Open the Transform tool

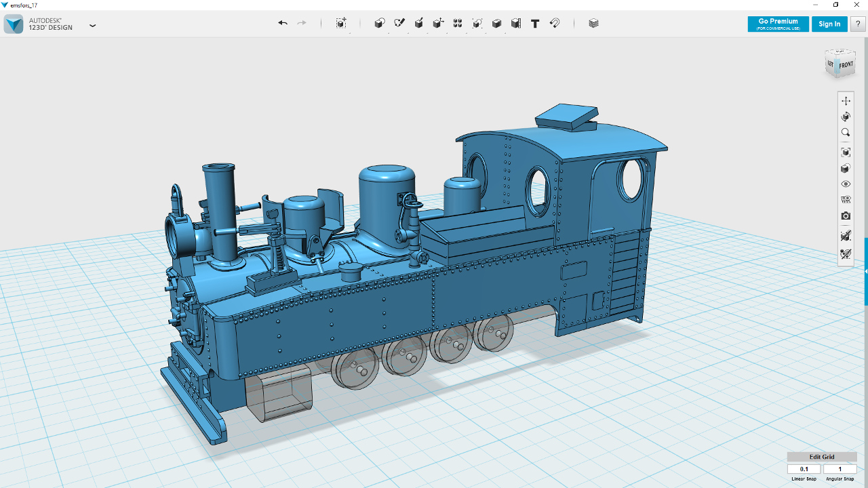click(341, 23)
